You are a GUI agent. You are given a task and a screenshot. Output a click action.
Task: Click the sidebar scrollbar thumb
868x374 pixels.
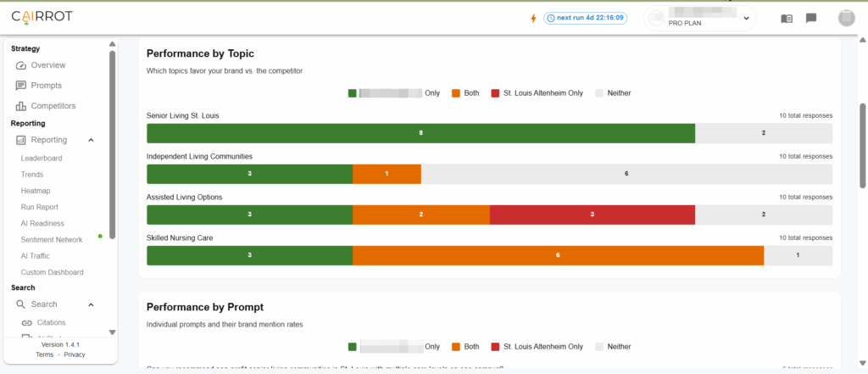[x=113, y=145]
